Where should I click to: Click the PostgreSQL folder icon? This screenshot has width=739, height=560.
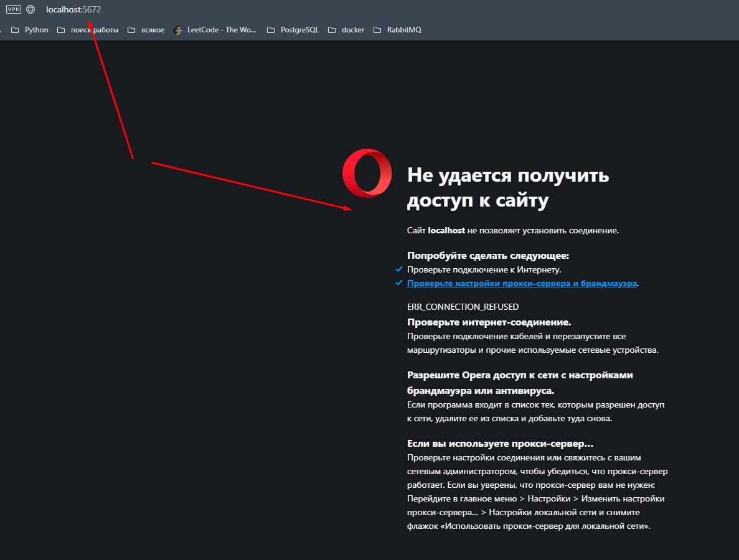271,30
